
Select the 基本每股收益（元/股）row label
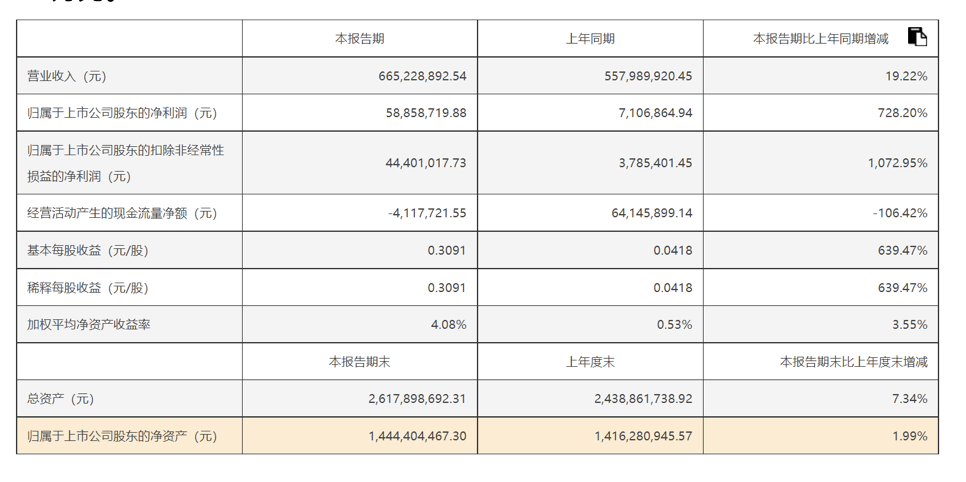click(x=87, y=250)
